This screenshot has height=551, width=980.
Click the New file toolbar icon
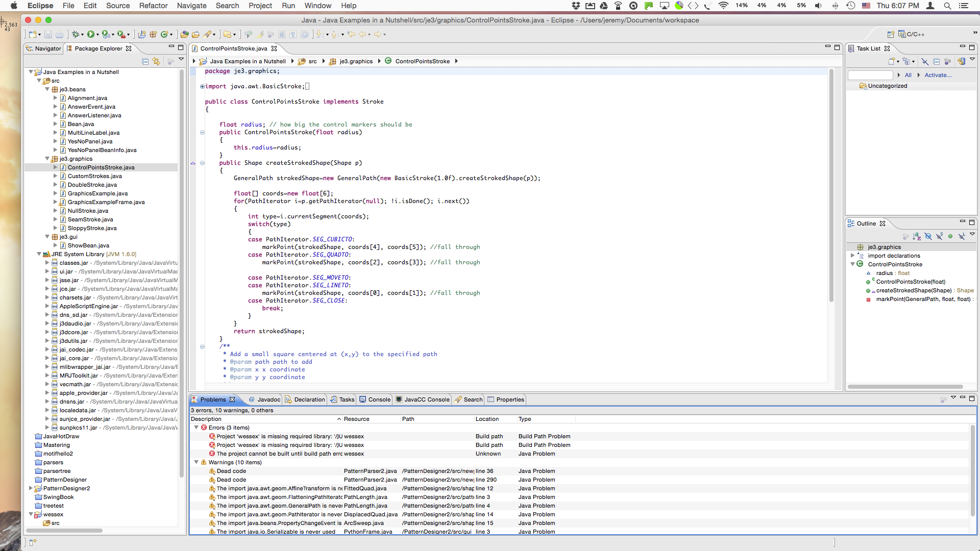click(x=33, y=34)
